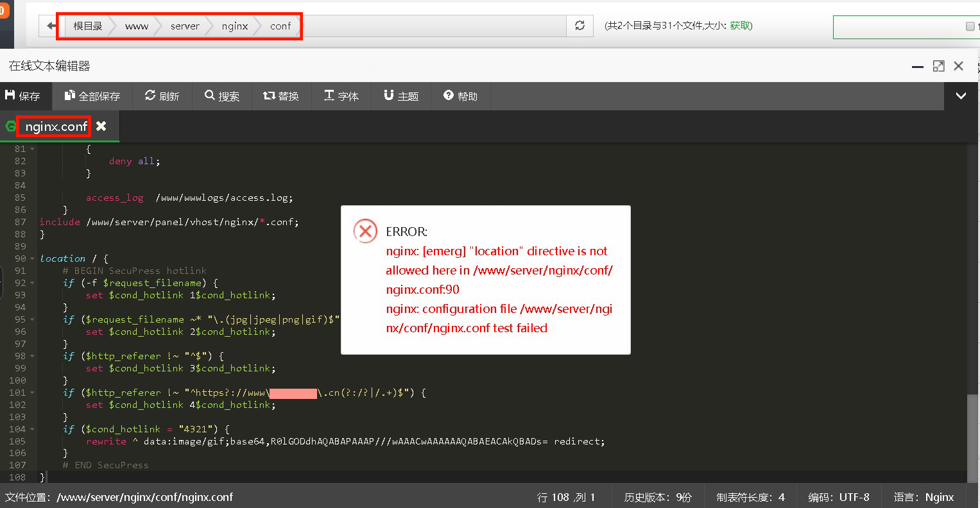Click the 获取 size link
This screenshot has height=508, width=980.
pos(740,26)
